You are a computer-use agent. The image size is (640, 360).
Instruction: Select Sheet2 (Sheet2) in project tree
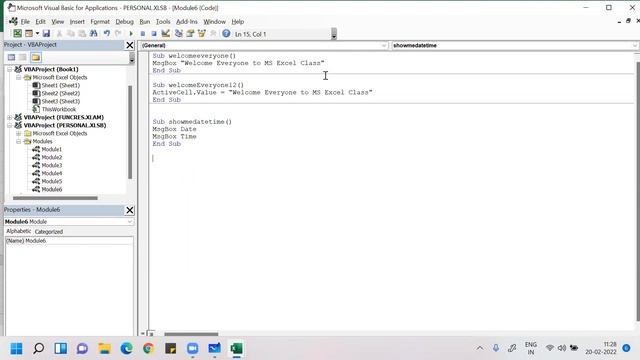pos(60,93)
